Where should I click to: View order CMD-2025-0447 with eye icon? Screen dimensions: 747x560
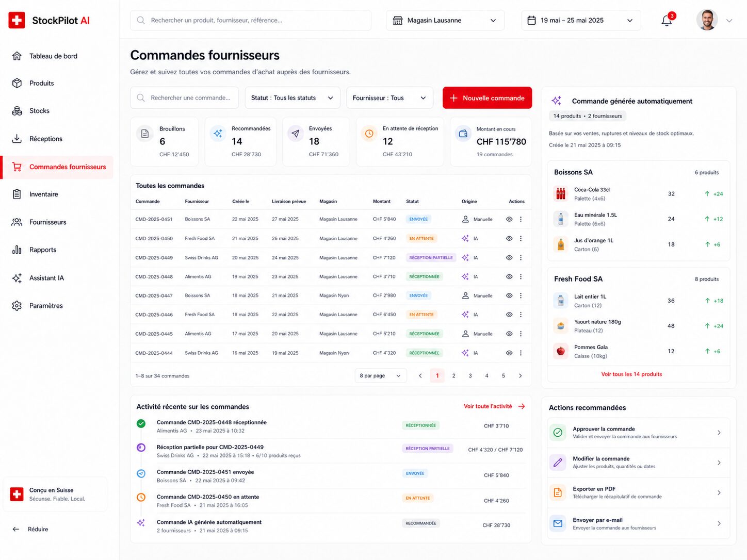coord(509,295)
